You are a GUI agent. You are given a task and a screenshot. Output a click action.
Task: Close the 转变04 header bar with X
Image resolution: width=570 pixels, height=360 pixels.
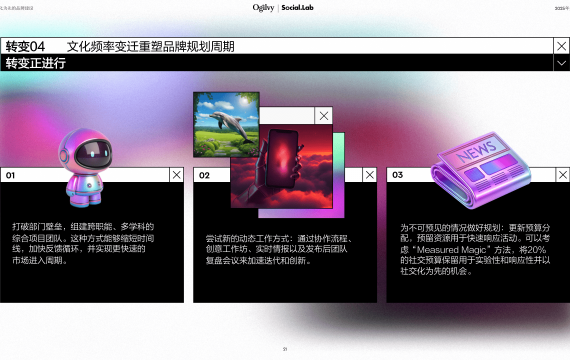561,46
